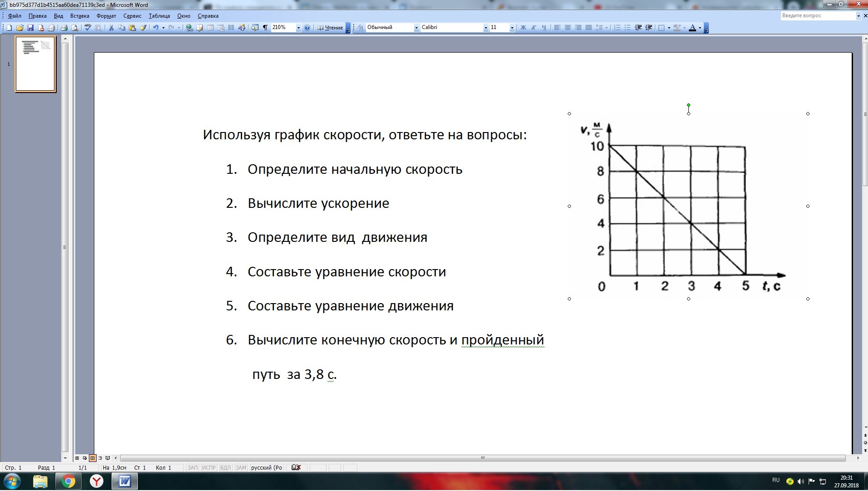Select the page thumbnail in the sidebar
868x491 pixels.
pyautogui.click(x=35, y=64)
